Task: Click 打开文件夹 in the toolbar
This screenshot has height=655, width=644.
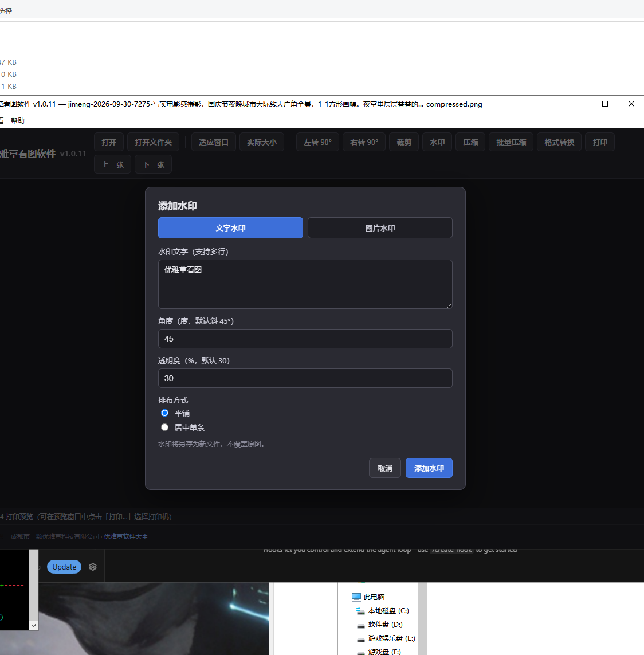Action: pos(154,143)
